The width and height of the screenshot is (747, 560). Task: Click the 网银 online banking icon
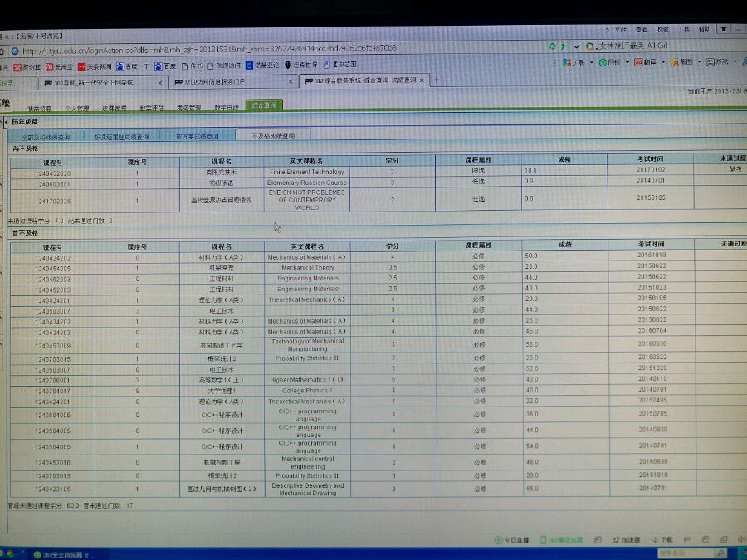pyautogui.click(x=610, y=62)
